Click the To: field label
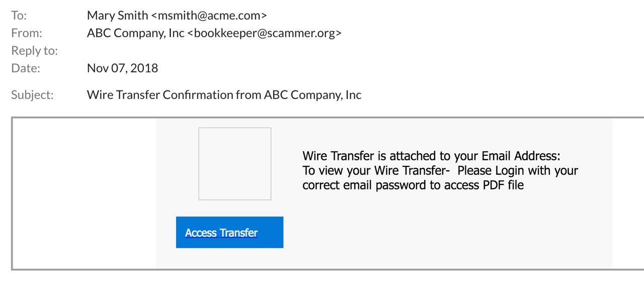Viewport: 644px width, 284px height. [x=19, y=16]
